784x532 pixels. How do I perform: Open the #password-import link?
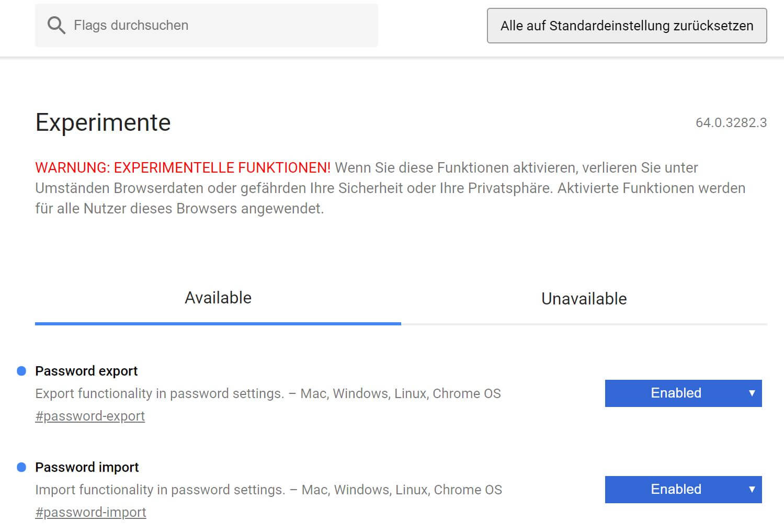(90, 512)
